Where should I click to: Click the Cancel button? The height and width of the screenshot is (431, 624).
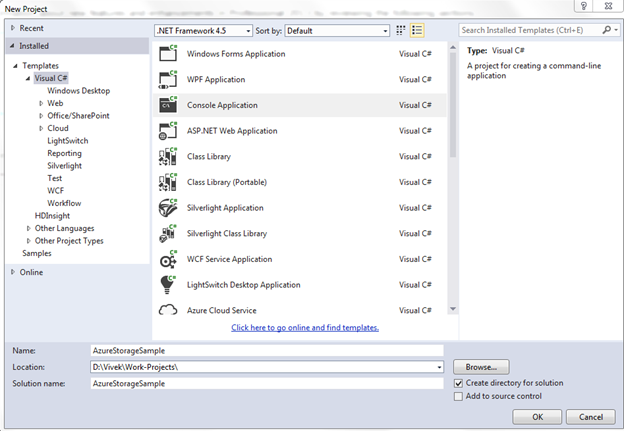(591, 417)
